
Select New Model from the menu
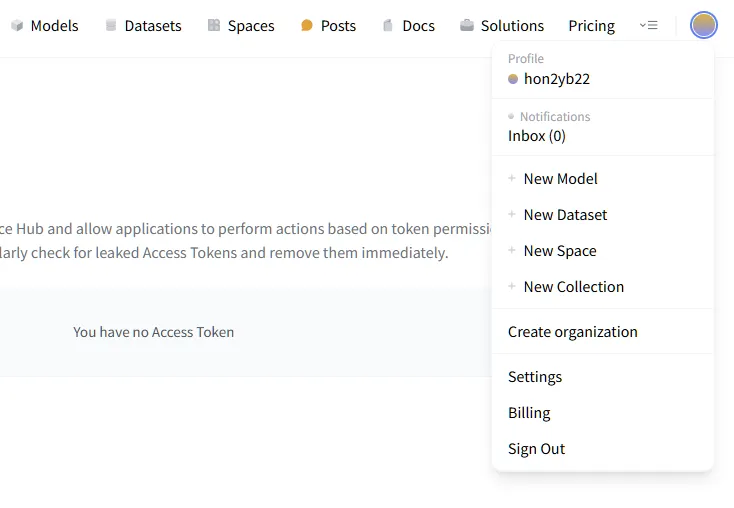[x=560, y=179]
